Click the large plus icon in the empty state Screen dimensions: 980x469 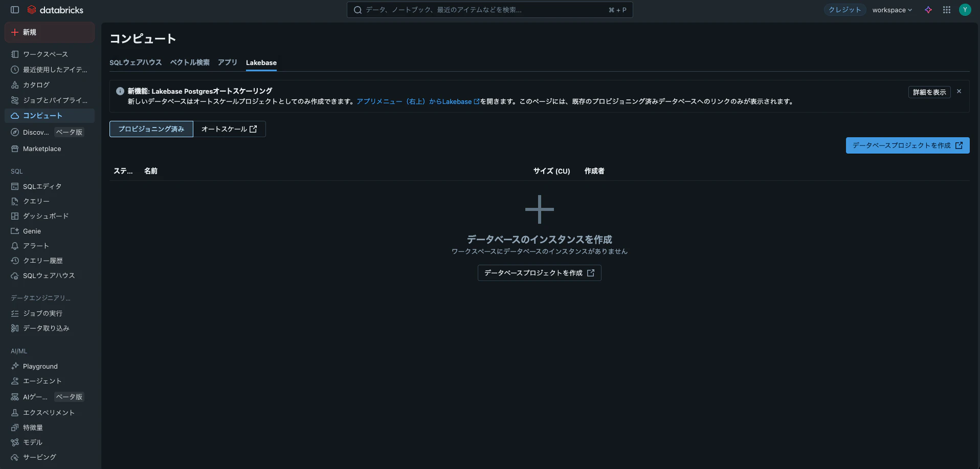pyautogui.click(x=540, y=209)
